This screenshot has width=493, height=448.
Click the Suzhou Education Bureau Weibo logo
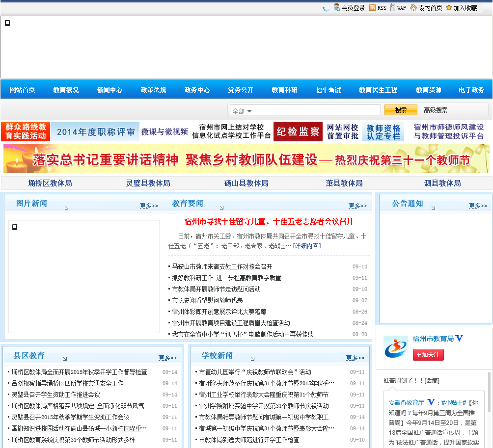(x=396, y=347)
